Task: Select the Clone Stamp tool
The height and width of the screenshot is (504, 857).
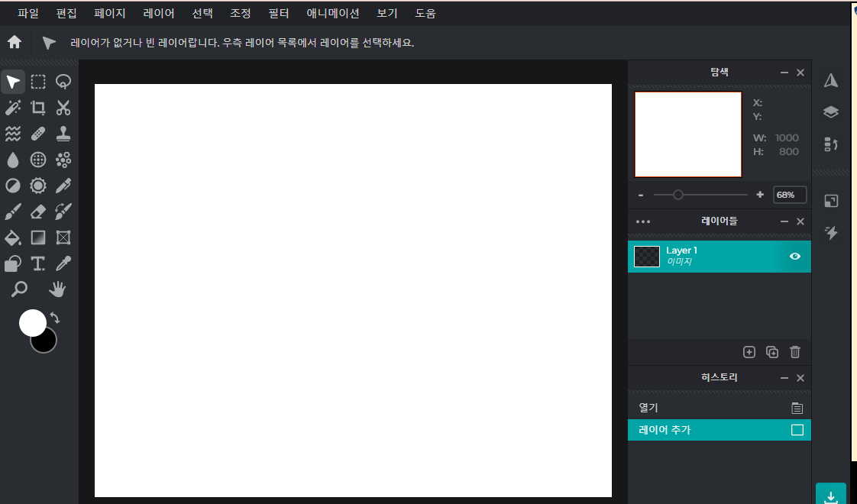Action: (x=63, y=134)
